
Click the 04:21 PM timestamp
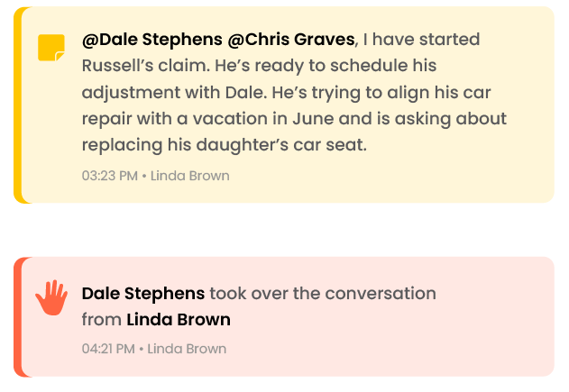108,349
